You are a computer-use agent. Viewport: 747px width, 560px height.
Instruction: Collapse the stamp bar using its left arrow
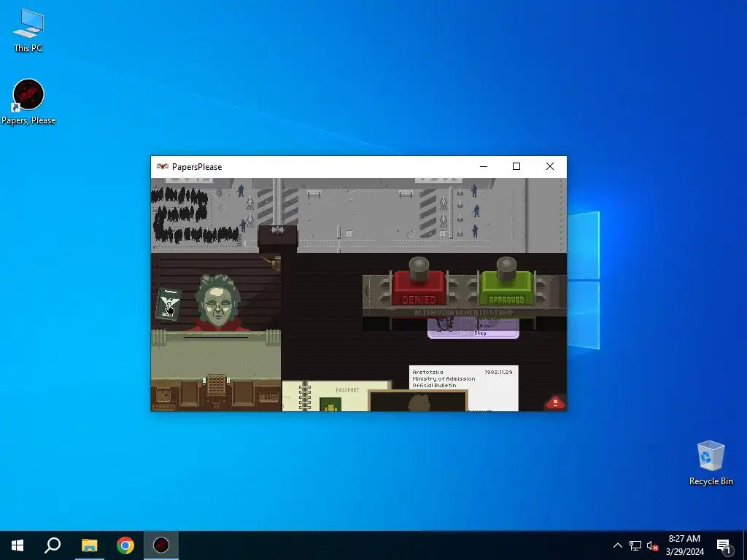pos(366,292)
